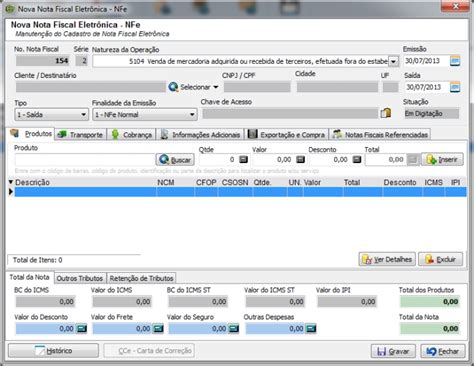
Task: Select the Retenção de Tributos tab
Action: coord(141,278)
